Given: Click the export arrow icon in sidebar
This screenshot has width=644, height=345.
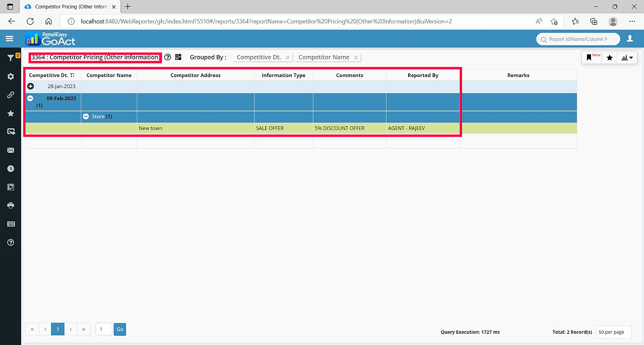Looking at the screenshot, I should click(x=11, y=131).
